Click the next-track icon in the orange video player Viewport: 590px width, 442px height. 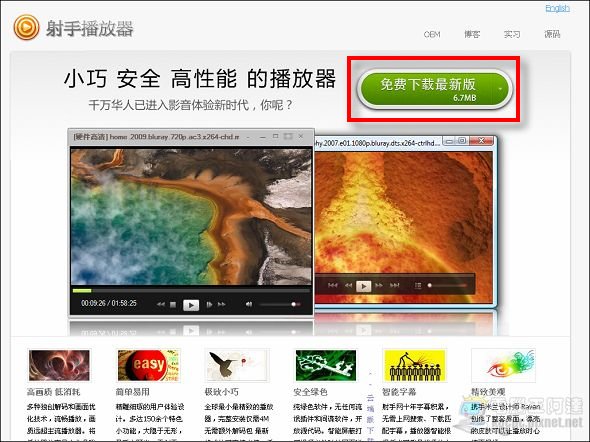point(394,286)
